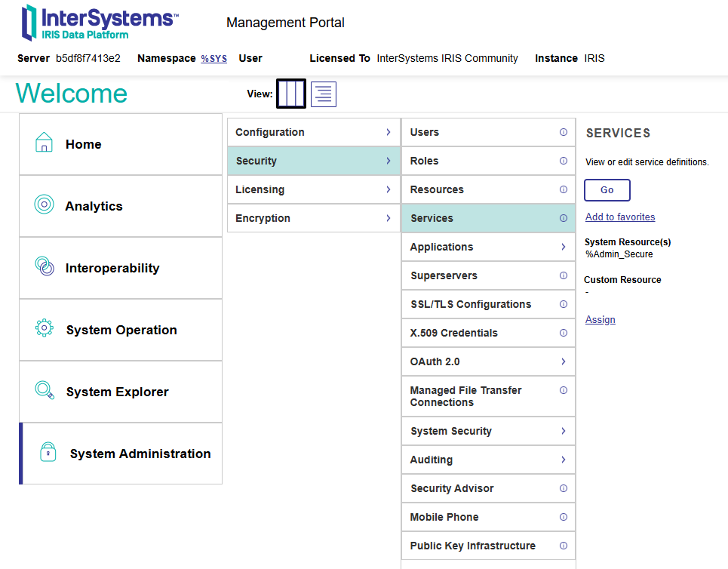Viewport: 728px width, 569px height.
Task: Expand the OAuth 2.0 entry
Action: click(x=489, y=361)
